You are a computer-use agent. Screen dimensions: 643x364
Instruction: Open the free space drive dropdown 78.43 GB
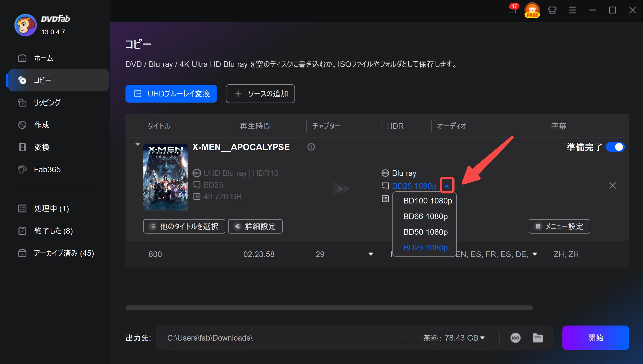click(482, 338)
